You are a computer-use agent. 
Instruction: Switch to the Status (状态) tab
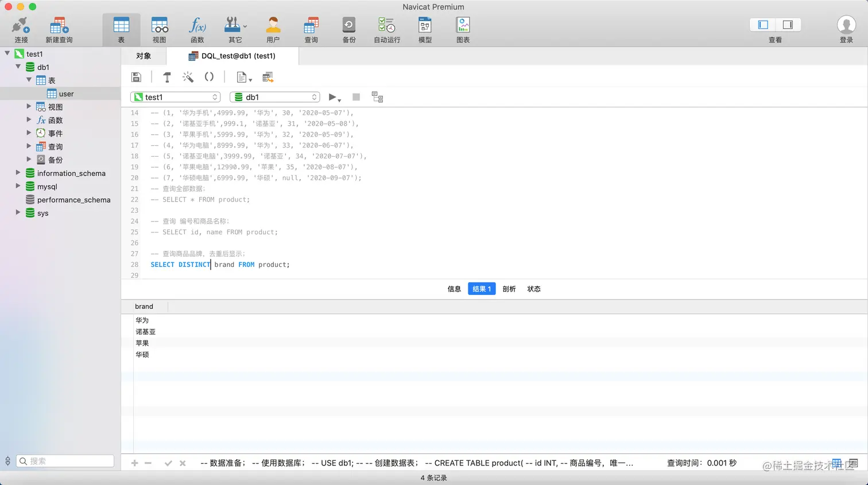point(534,289)
